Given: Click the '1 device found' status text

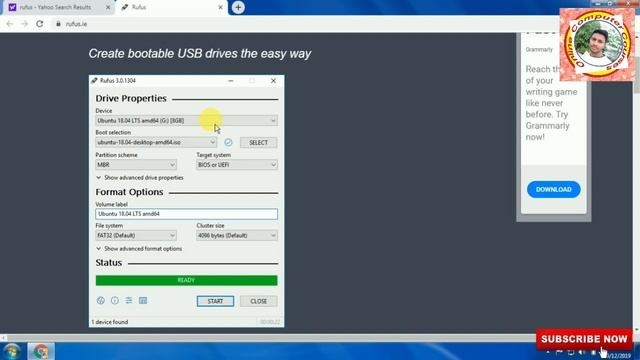Looking at the screenshot, I should pos(110,322).
